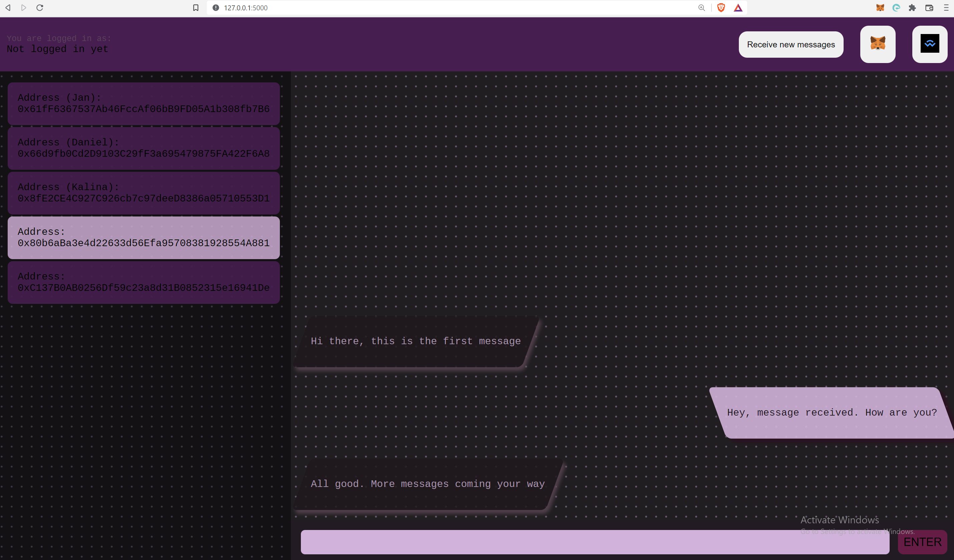Screen dimensions: 954x560
Task: Click 'You are logged in as:' label
Action: pyautogui.click(x=59, y=38)
